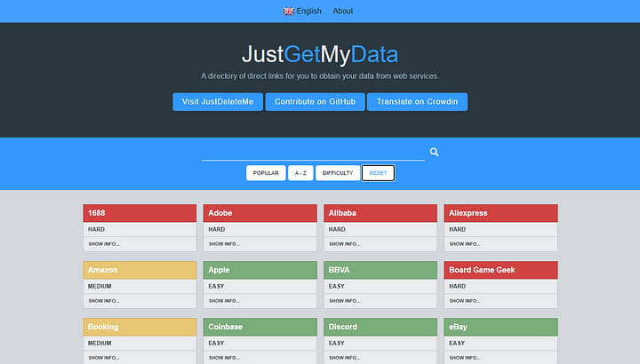Open the Booking card header
This screenshot has height=364, width=640.
(x=140, y=327)
